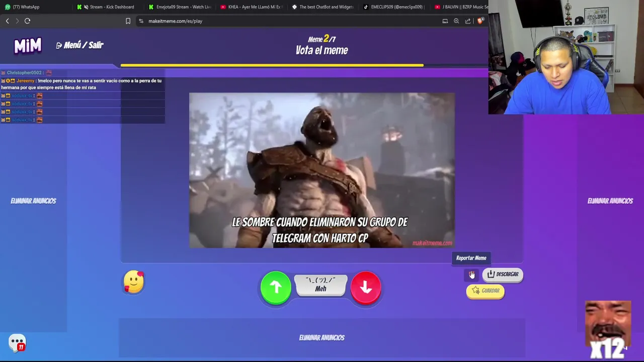This screenshot has width=644, height=362.
Task: Click the site settings icon in address bar
Action: (141, 21)
